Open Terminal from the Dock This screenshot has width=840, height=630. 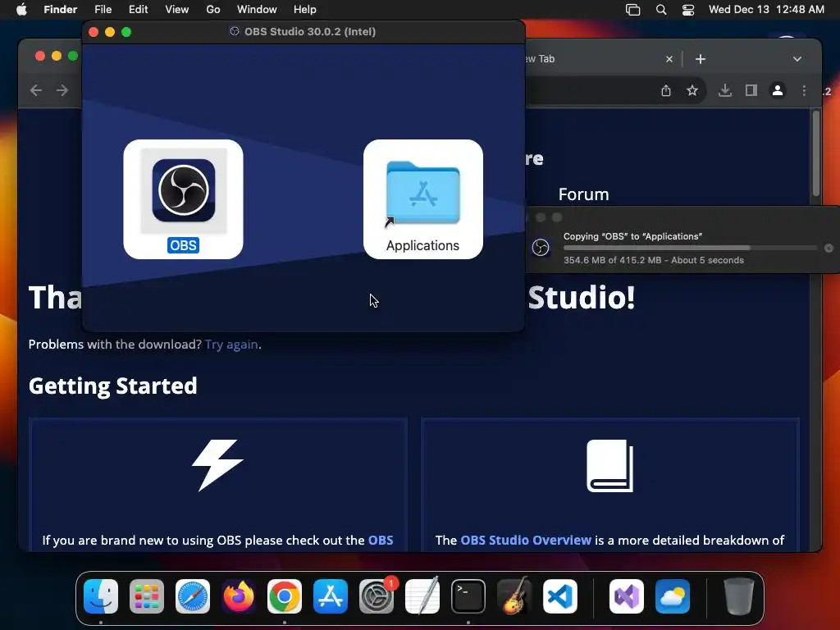pyautogui.click(x=468, y=596)
